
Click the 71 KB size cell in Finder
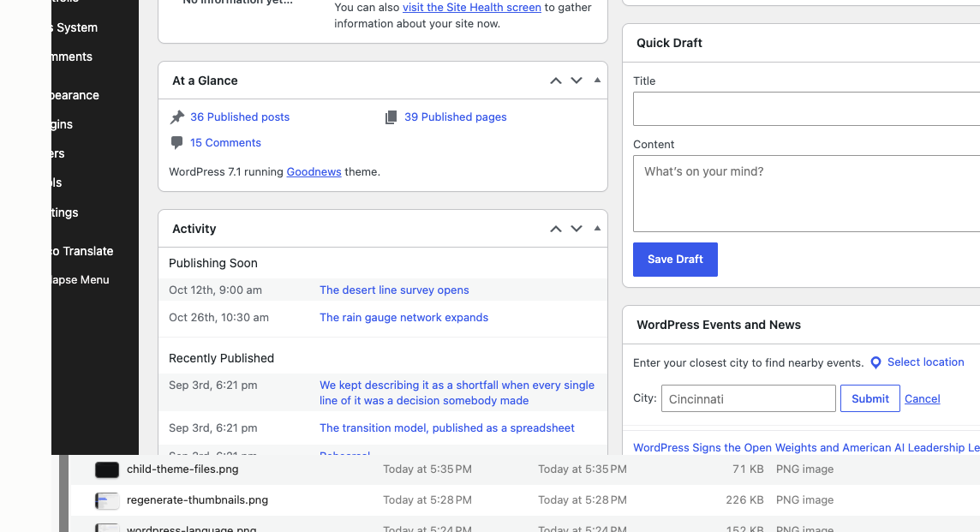pyautogui.click(x=748, y=469)
